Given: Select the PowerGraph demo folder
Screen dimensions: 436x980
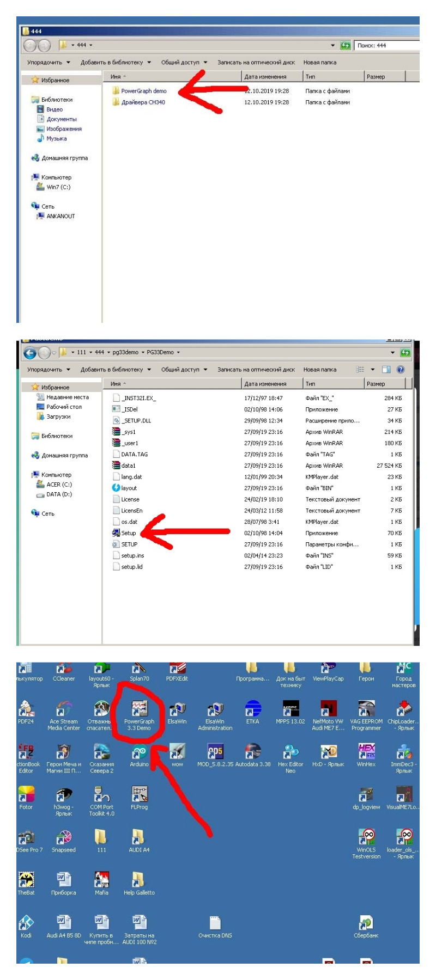Looking at the screenshot, I should (x=143, y=91).
